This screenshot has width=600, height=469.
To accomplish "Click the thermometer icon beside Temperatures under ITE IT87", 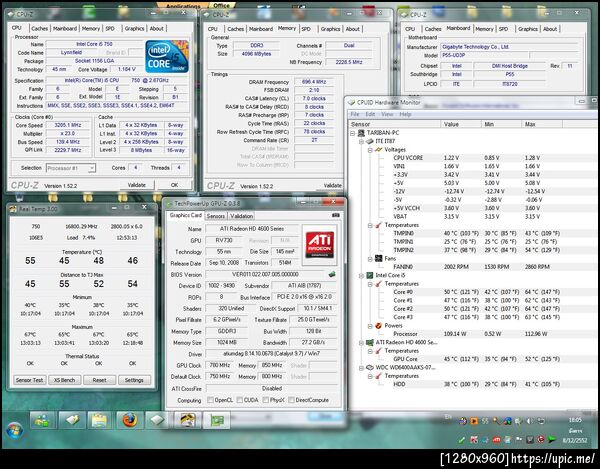I will pyautogui.click(x=378, y=225).
